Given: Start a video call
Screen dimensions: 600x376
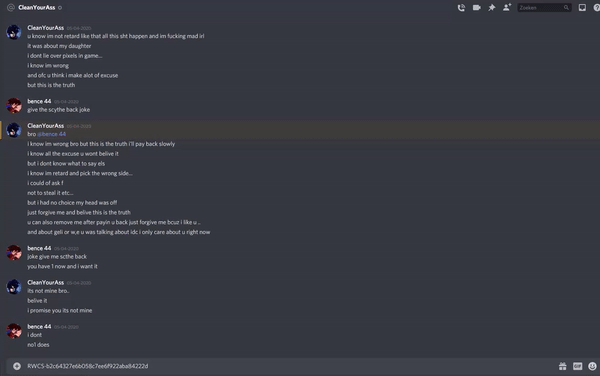Looking at the screenshot, I should (476, 8).
